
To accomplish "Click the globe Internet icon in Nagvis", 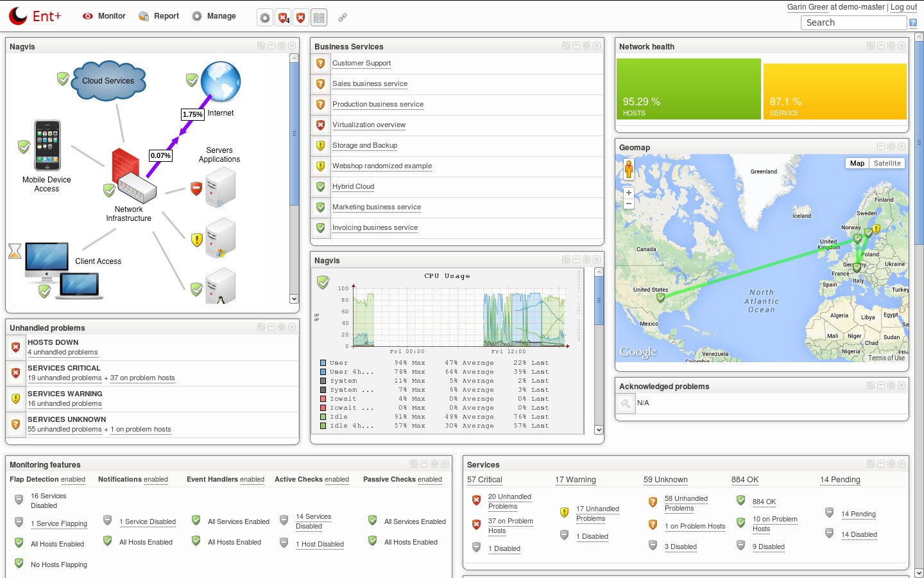I will (220, 82).
